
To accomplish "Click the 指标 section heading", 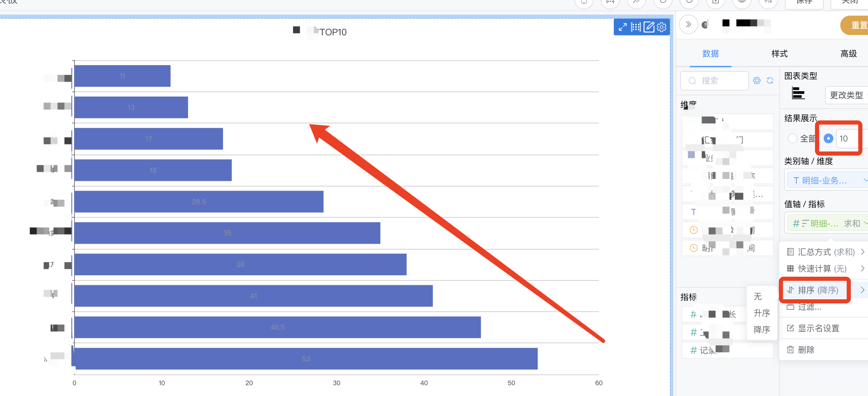I will [688, 297].
